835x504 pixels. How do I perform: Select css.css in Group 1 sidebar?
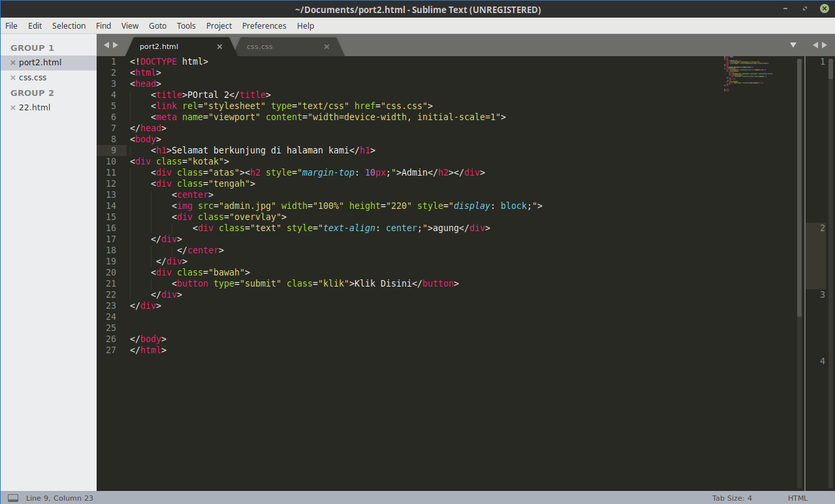33,78
